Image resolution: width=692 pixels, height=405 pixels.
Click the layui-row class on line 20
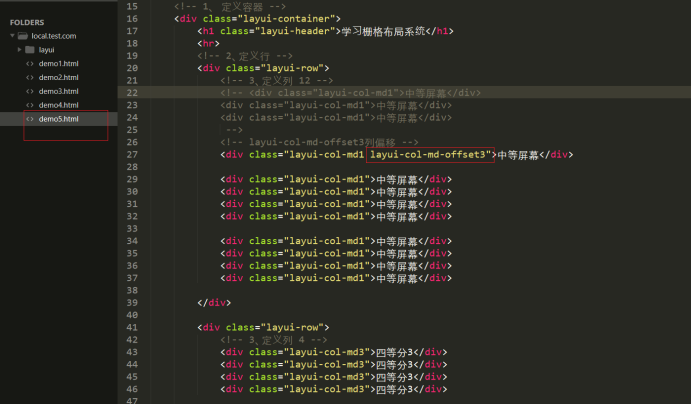click(x=292, y=68)
